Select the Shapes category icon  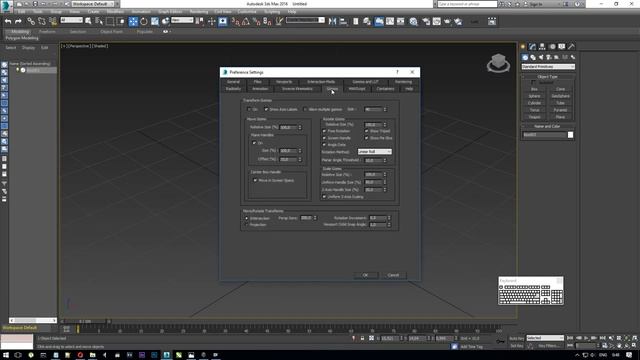[x=533, y=57]
